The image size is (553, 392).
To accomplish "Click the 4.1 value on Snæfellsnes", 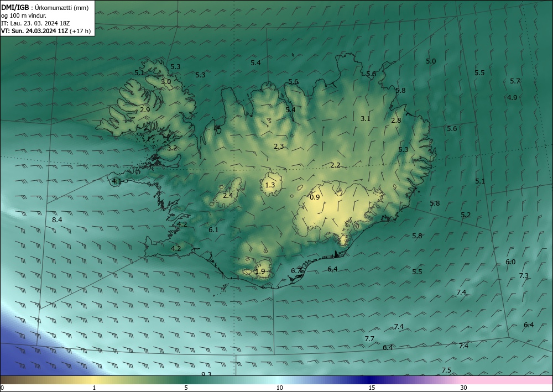I will point(116,181).
